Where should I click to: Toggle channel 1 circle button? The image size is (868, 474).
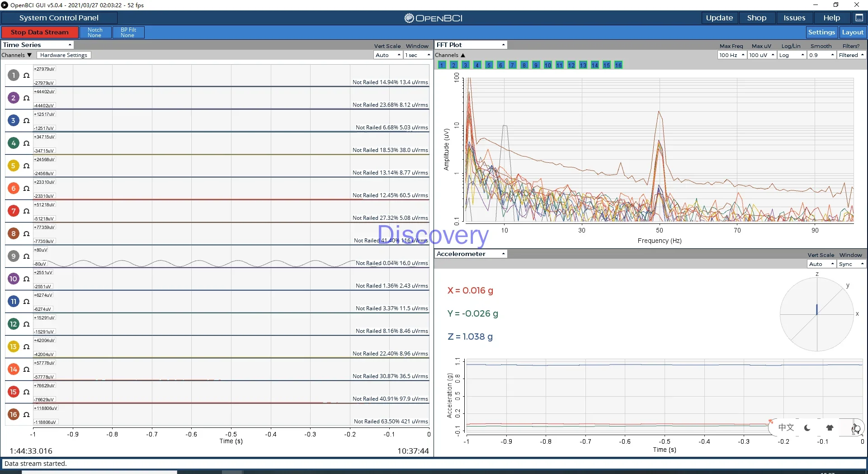(14, 75)
